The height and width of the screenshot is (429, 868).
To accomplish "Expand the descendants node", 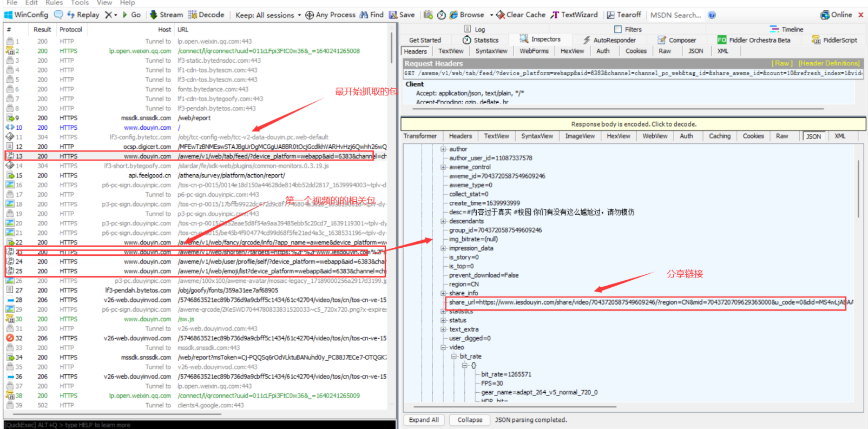I will click(x=443, y=221).
